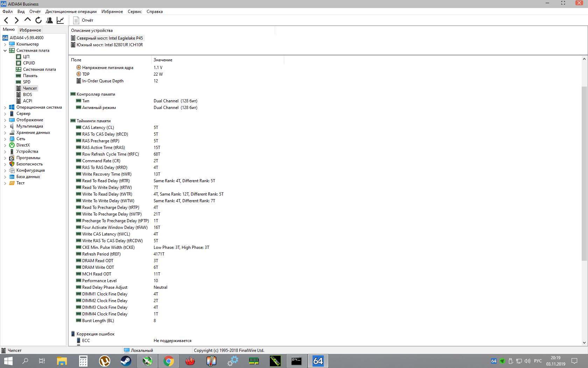Open Google Chrome from the taskbar
Image resolution: width=588 pixels, height=368 pixels.
tap(169, 361)
